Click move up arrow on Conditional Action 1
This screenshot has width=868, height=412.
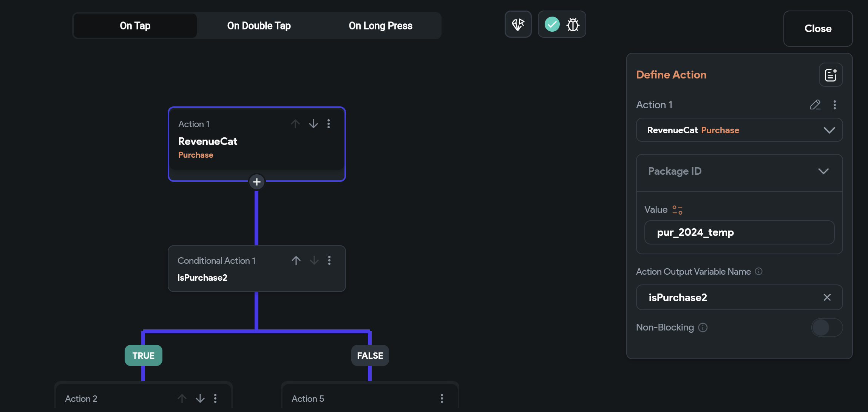(x=296, y=260)
